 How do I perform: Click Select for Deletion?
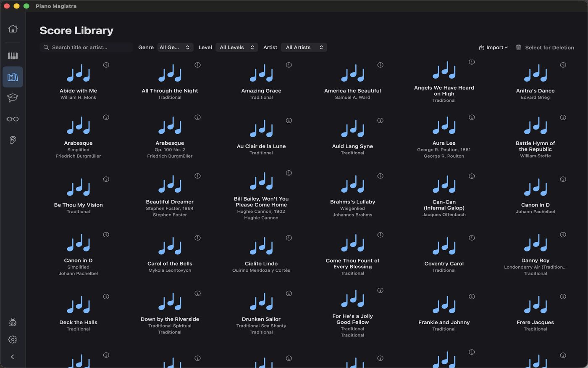[x=545, y=48]
